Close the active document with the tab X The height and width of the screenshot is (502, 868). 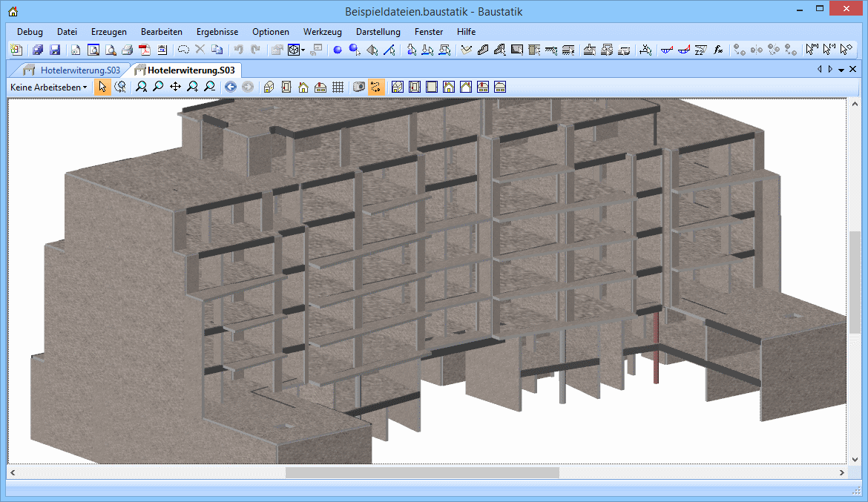click(852, 70)
